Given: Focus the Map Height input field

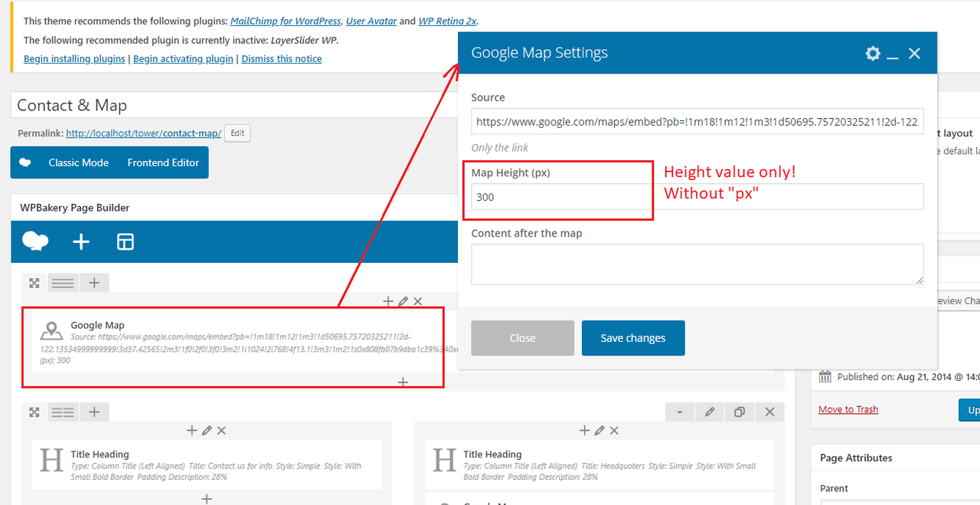Looking at the screenshot, I should 697,197.
